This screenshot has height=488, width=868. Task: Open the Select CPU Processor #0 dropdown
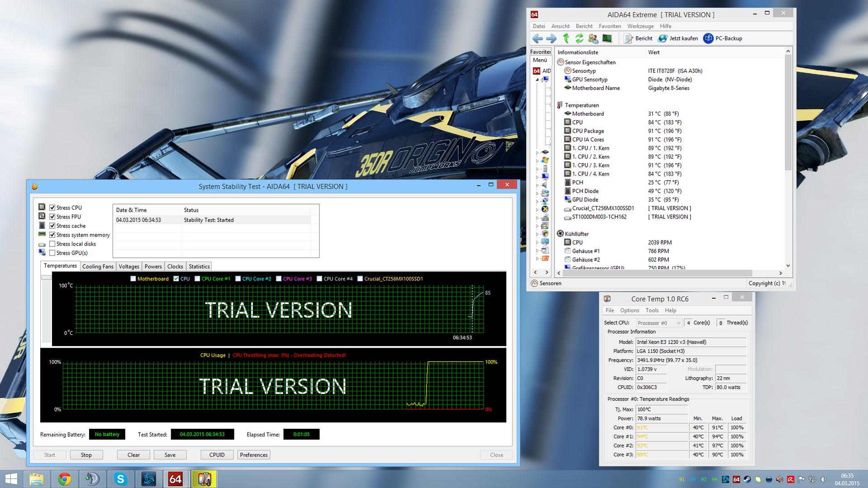(659, 323)
